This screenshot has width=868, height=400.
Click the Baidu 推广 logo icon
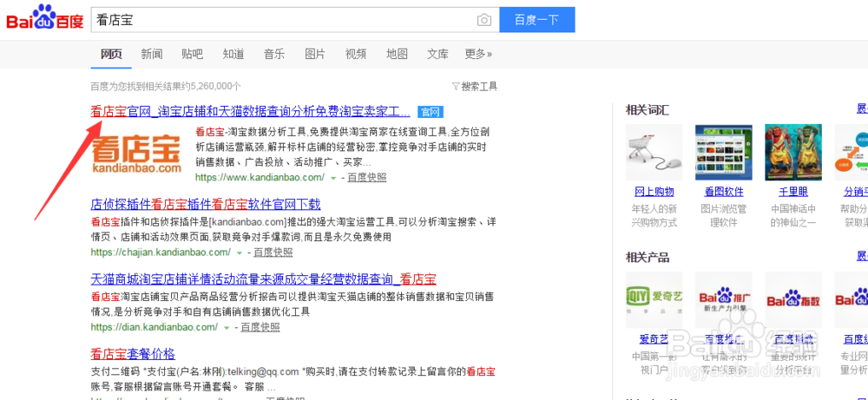coord(724,299)
